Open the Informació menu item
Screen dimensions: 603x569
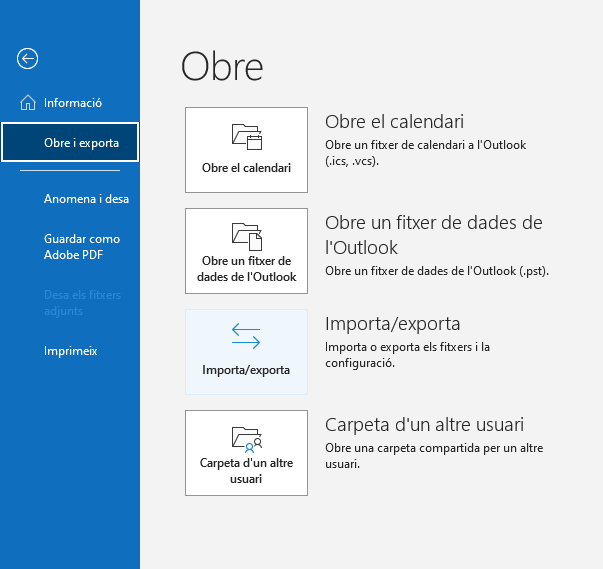click(72, 103)
